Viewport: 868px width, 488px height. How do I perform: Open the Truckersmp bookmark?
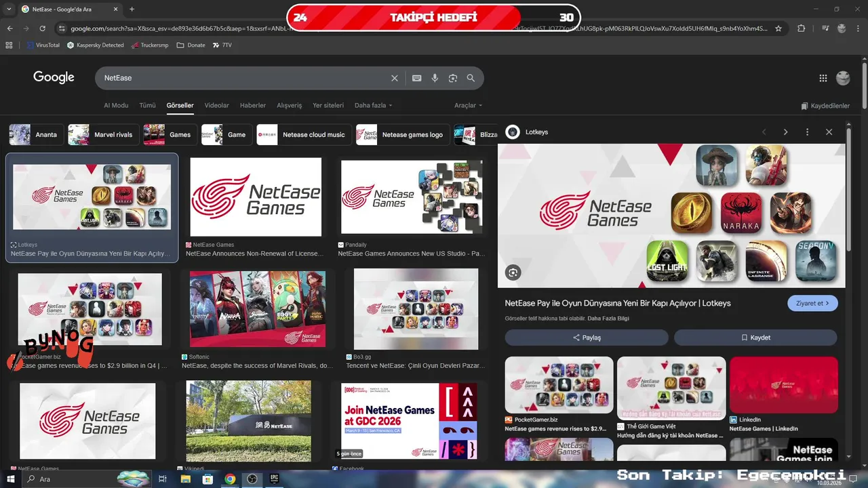(x=150, y=45)
